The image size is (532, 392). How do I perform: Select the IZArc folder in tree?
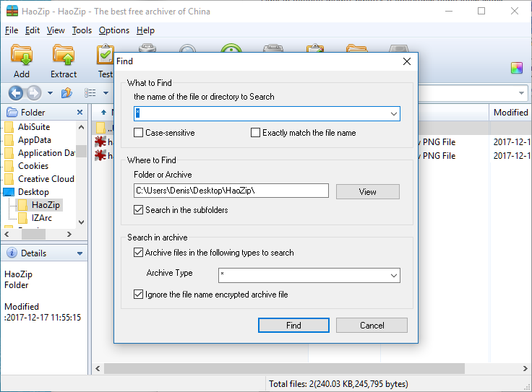41,217
